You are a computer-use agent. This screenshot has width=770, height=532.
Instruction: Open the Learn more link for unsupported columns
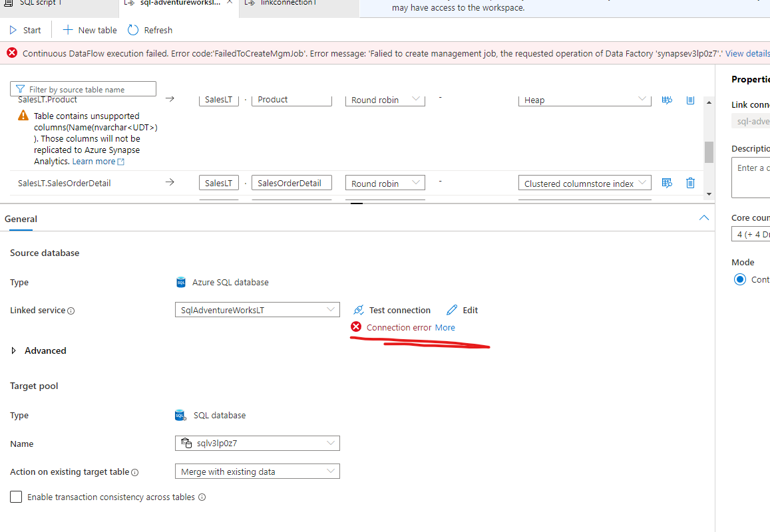pyautogui.click(x=98, y=162)
